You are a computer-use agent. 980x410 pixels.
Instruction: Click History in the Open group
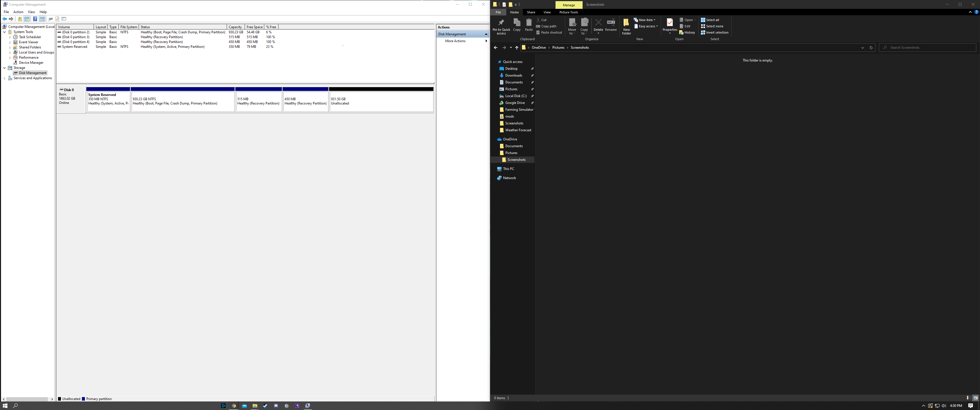tap(687, 33)
